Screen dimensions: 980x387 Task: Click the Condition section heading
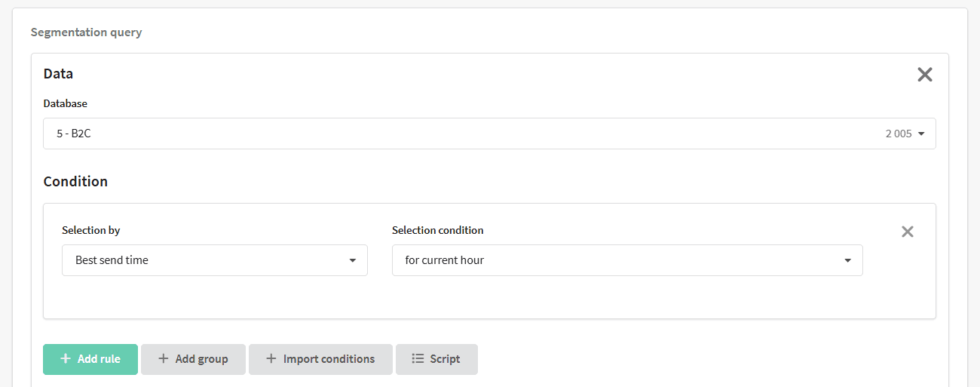[75, 182]
